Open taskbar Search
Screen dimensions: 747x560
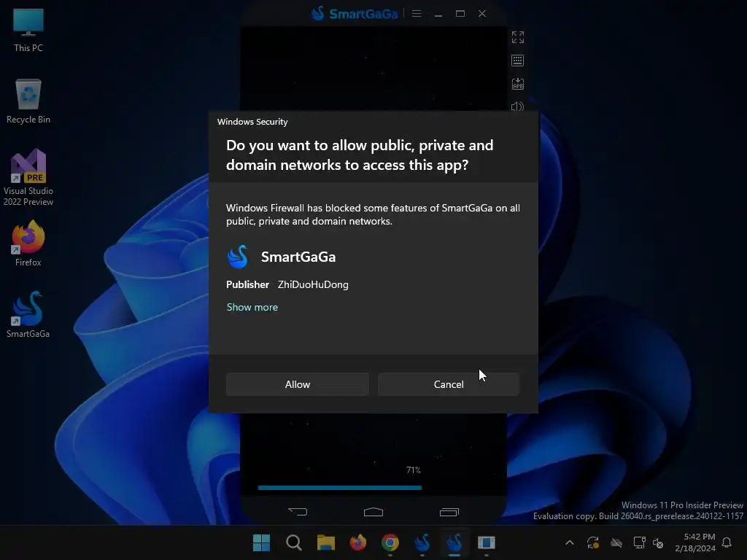(x=293, y=542)
